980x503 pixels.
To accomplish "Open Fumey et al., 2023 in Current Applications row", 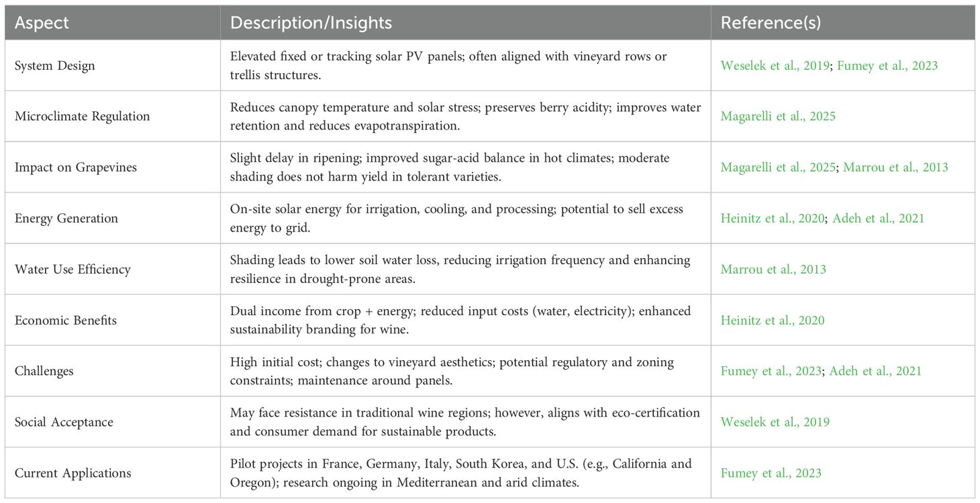I will [771, 473].
